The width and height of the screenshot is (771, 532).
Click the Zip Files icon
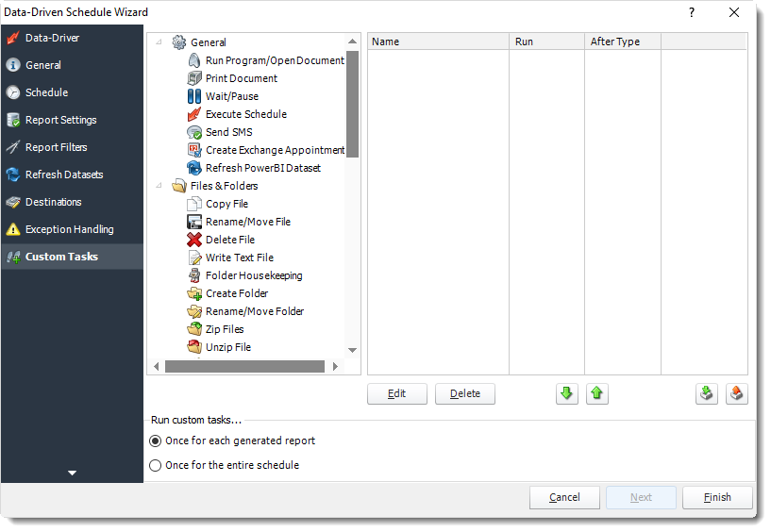[194, 329]
